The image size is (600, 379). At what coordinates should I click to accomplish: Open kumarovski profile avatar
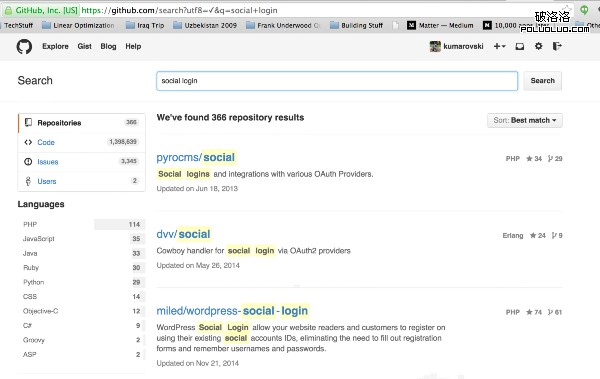point(435,46)
